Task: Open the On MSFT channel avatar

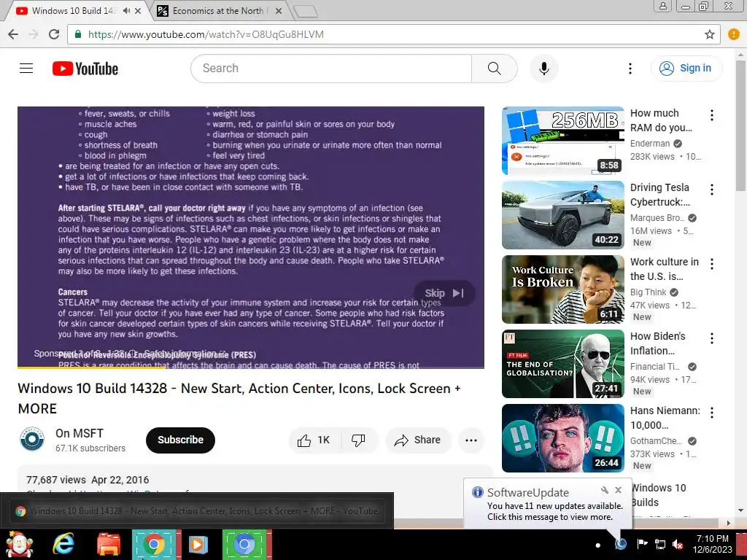Action: click(32, 438)
